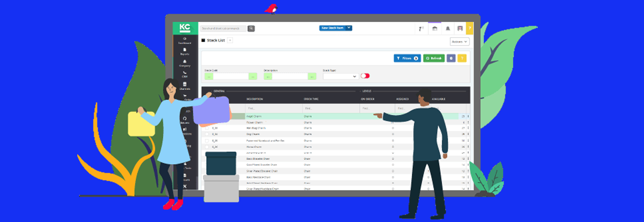Click left operator button of Stock Code filter

(209, 77)
